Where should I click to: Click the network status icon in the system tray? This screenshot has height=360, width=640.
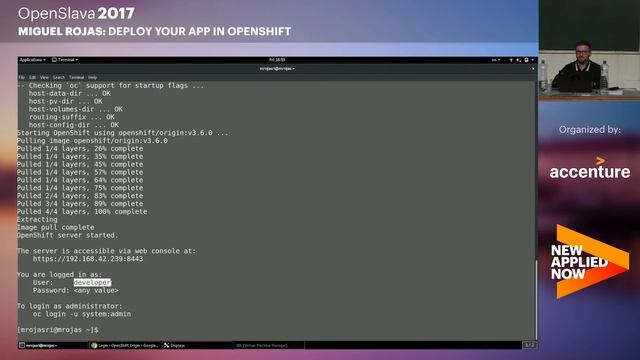[511, 60]
